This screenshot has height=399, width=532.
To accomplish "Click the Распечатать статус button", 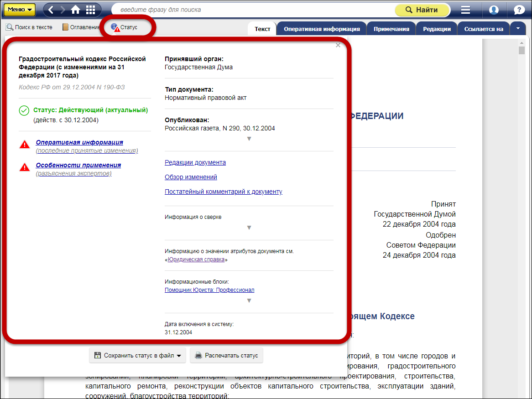I will click(x=227, y=356).
